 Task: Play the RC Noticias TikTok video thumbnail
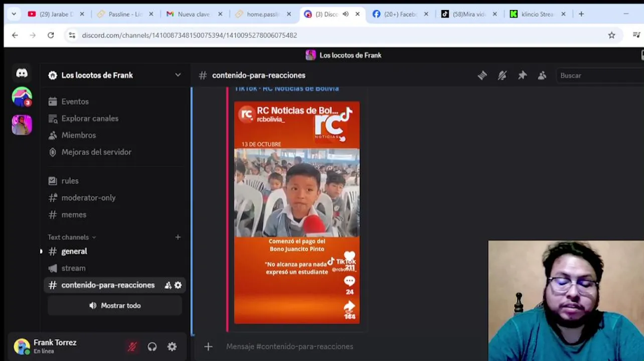297,213
